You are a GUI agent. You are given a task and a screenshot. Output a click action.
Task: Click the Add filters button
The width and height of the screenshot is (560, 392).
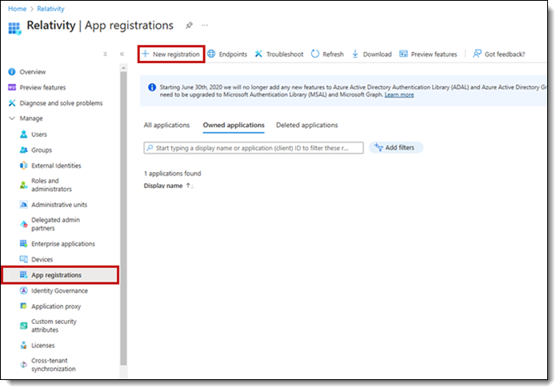(x=396, y=147)
